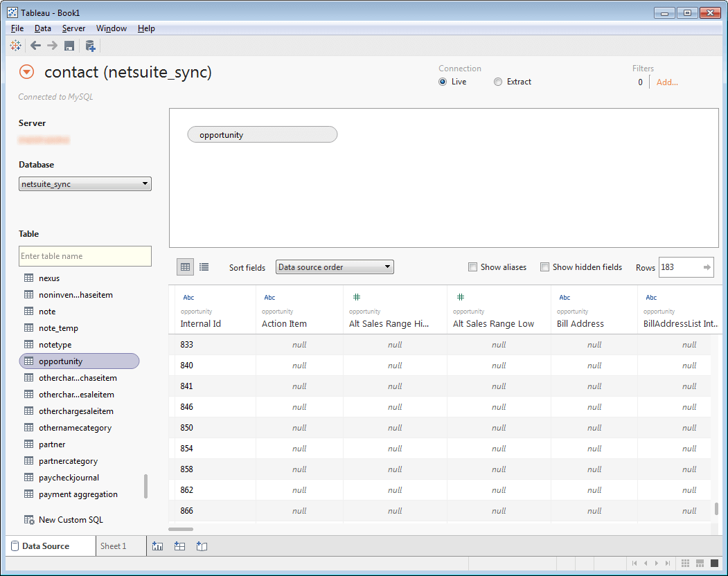The height and width of the screenshot is (576, 728).
Task: Click the Add filters link
Action: click(667, 82)
